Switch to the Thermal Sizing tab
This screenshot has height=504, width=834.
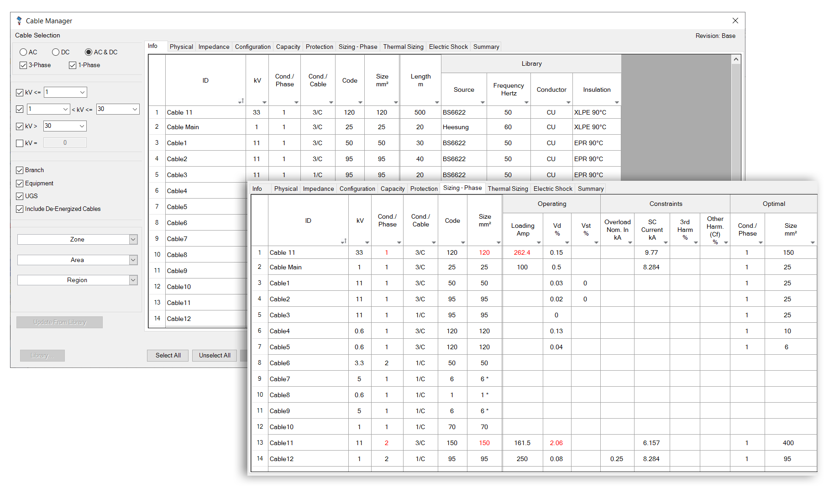point(508,188)
